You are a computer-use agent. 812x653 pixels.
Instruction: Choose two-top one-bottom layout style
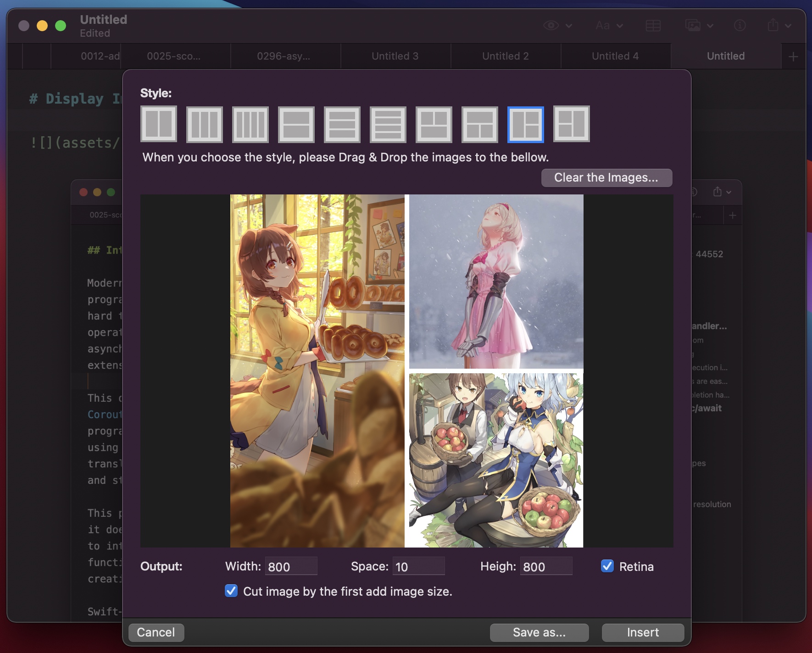(x=434, y=124)
